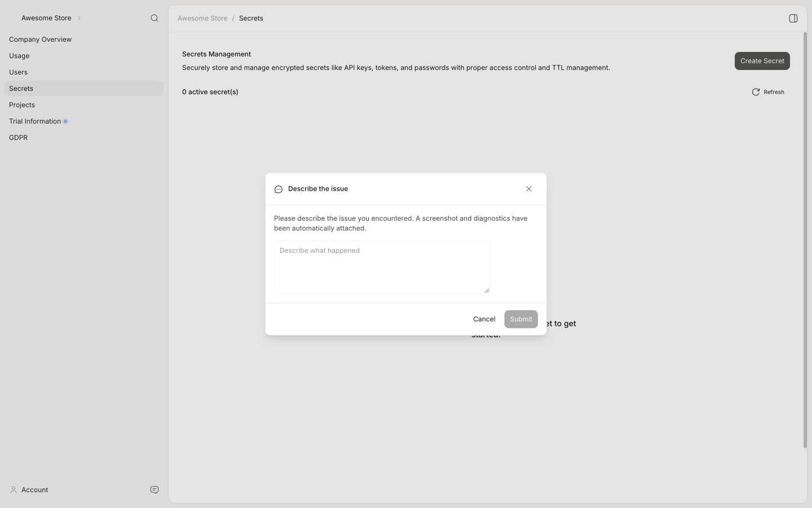Screen dimensions: 812x508
Task: Toggle the right panel layout icon
Action: click(x=793, y=18)
